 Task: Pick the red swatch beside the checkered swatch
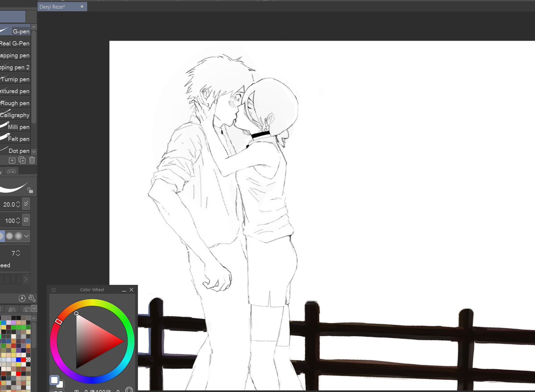(23, 359)
